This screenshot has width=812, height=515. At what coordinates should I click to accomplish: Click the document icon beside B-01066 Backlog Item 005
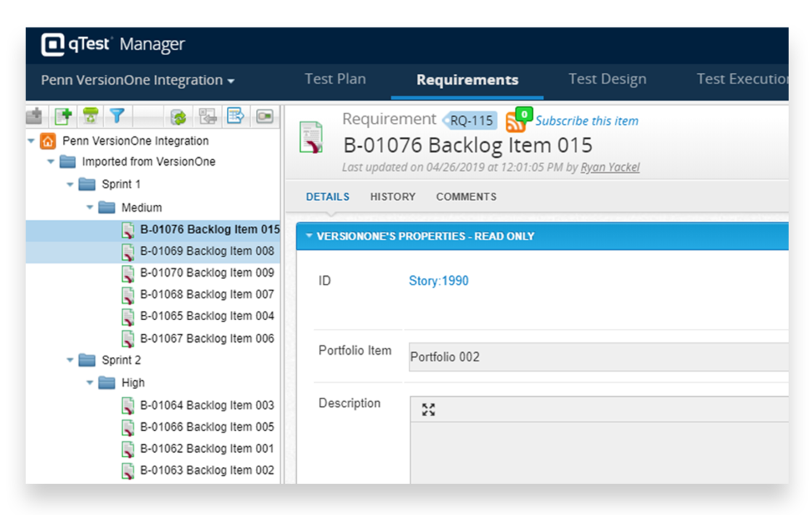(128, 427)
